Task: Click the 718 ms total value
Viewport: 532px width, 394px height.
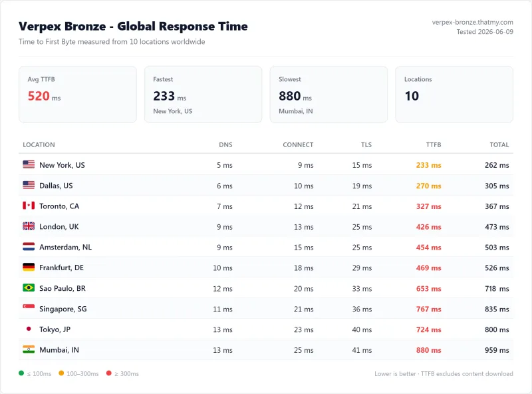Action: [497, 288]
